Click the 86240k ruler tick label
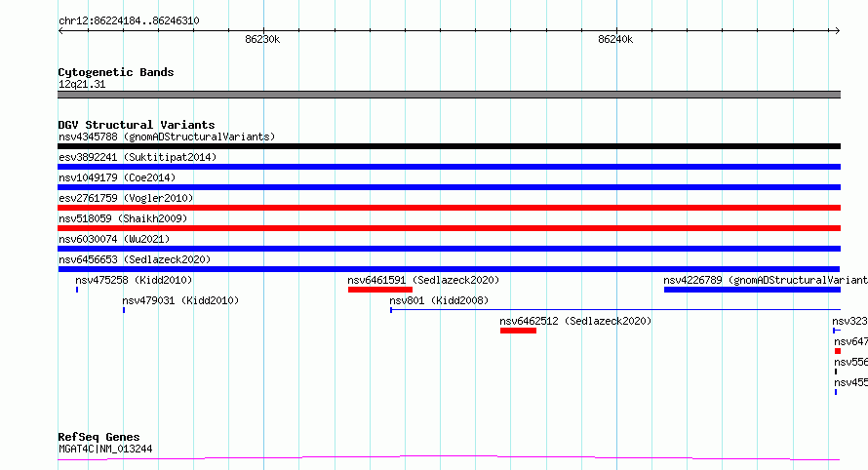 [615, 39]
